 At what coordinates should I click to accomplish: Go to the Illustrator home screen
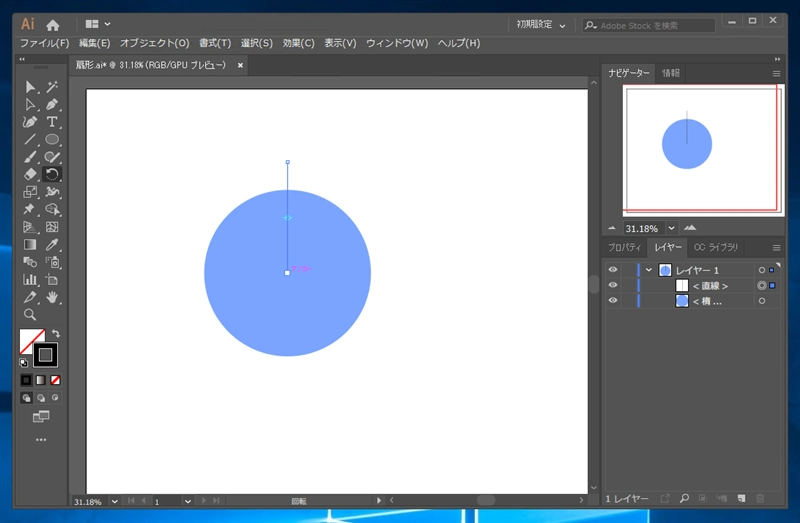(53, 24)
